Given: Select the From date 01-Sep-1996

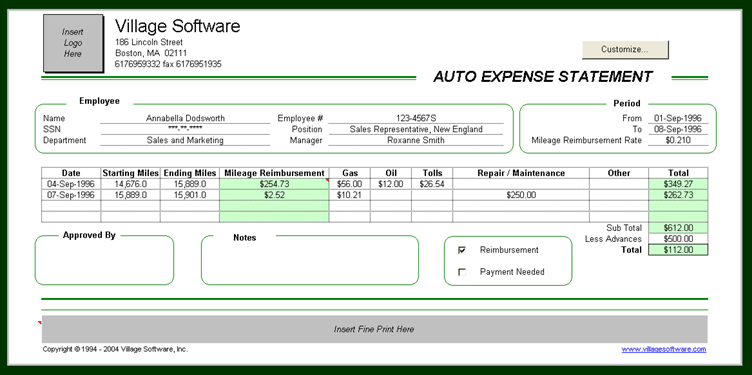Looking at the screenshot, I should point(678,118).
